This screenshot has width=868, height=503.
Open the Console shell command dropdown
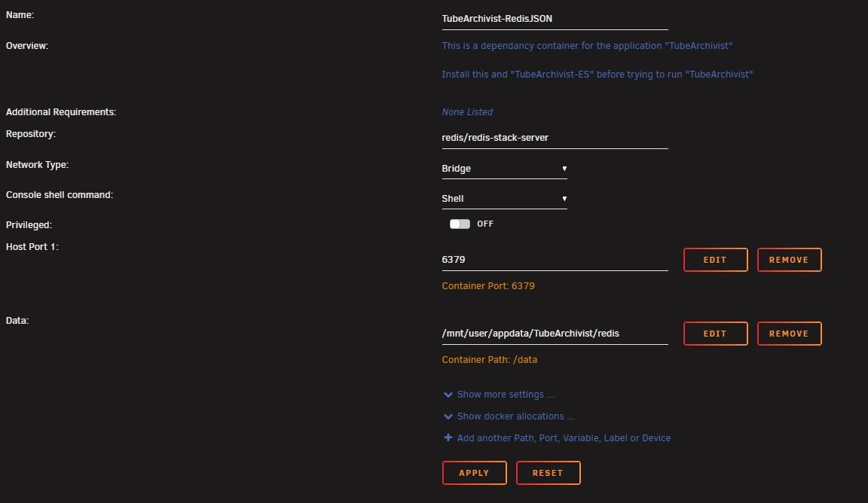coord(504,199)
